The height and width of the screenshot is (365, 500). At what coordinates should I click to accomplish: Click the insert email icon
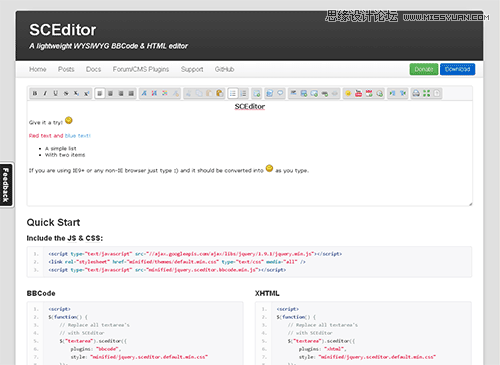pyautogui.click(x=314, y=93)
